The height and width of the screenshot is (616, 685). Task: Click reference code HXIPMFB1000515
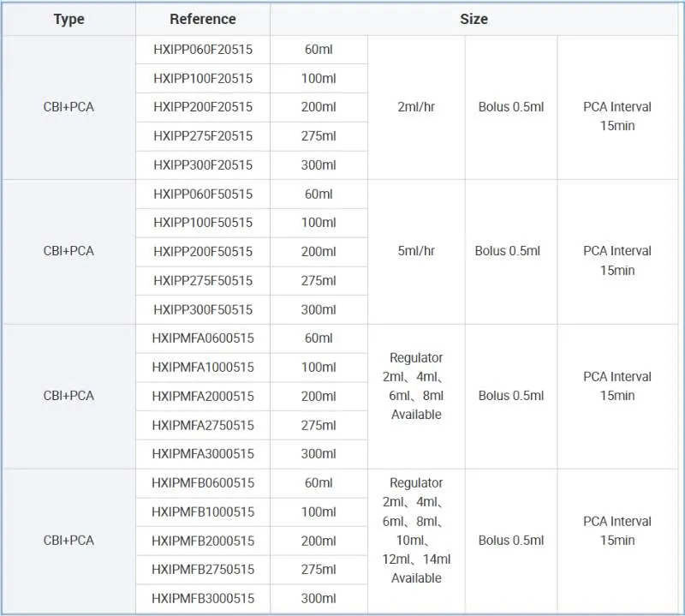tap(203, 511)
